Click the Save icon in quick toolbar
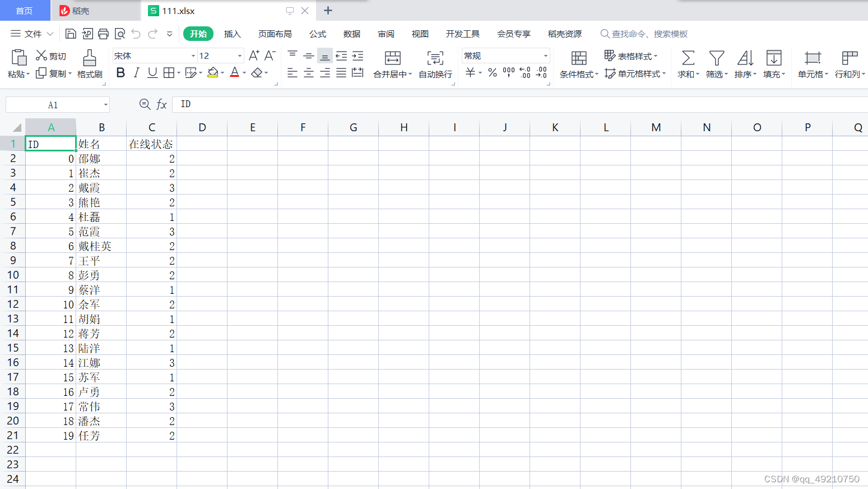The width and height of the screenshot is (868, 489). (x=71, y=34)
